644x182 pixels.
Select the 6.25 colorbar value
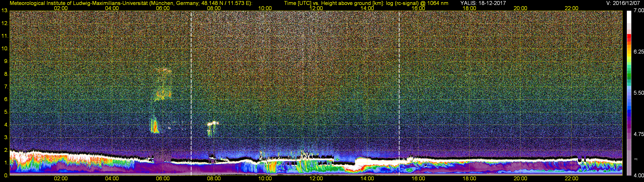click(638, 52)
